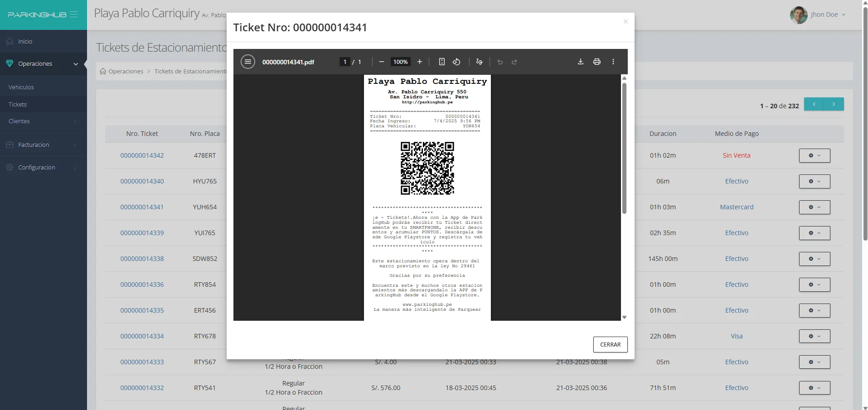The width and height of the screenshot is (868, 410).
Task: Zoom out of the PDF document
Action: 381,62
